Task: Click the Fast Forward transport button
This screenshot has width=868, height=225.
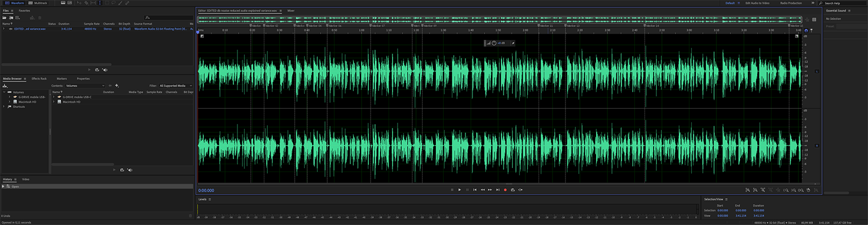Action: (x=490, y=190)
